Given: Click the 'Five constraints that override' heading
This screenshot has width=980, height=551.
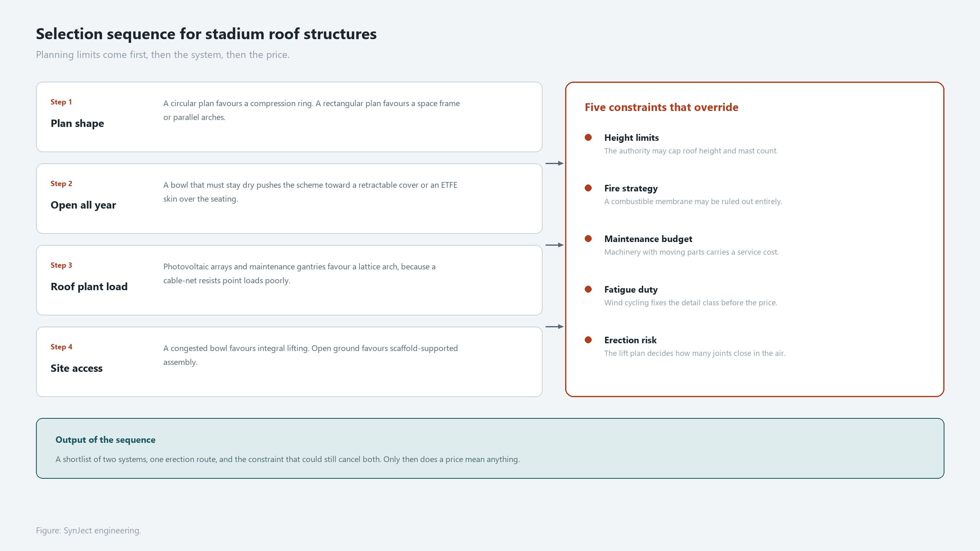Looking at the screenshot, I should tap(661, 107).
